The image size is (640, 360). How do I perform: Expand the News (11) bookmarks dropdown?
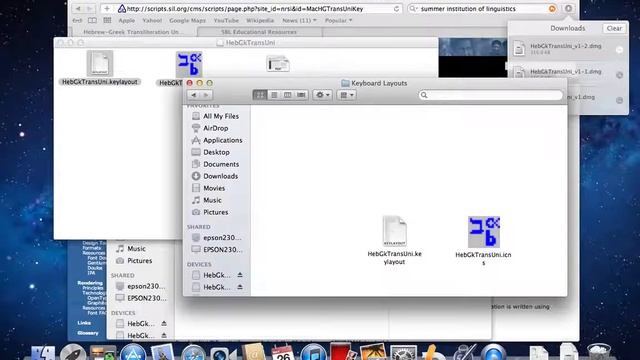(x=299, y=20)
